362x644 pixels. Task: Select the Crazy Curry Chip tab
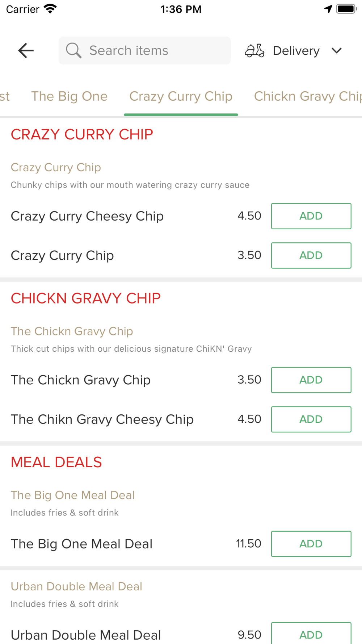click(x=181, y=96)
